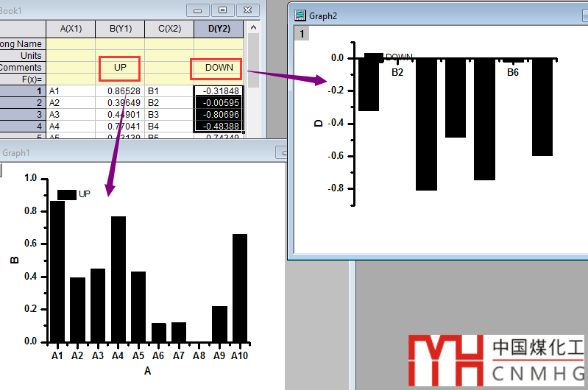This screenshot has height=390, width=588.
Task: Select the A4 bar in Graph1
Action: [118, 280]
